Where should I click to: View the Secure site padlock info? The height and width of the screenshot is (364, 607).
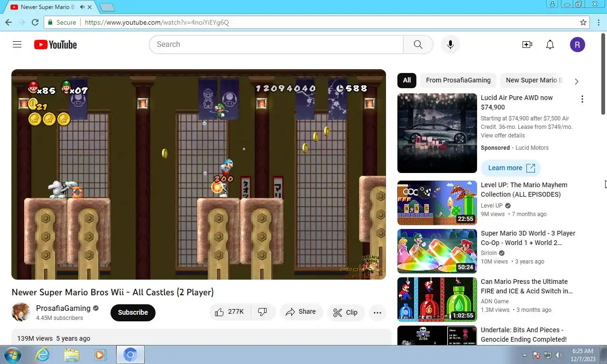pyautogui.click(x=61, y=22)
